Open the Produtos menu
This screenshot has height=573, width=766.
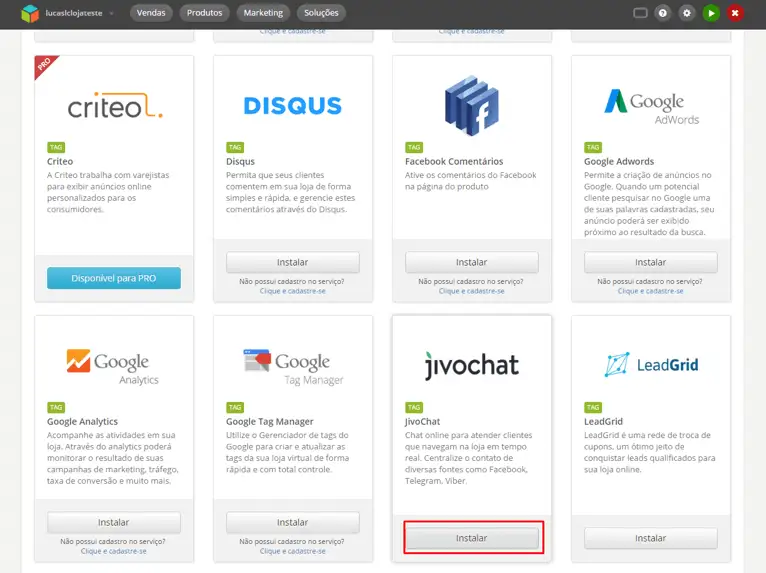click(205, 13)
